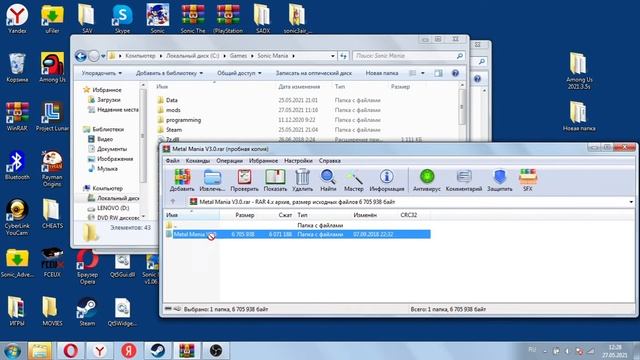Image resolution: width=640 pixels, height=360 pixels.
Task: Click the Найти (Find) magnifier icon
Action: click(328, 180)
